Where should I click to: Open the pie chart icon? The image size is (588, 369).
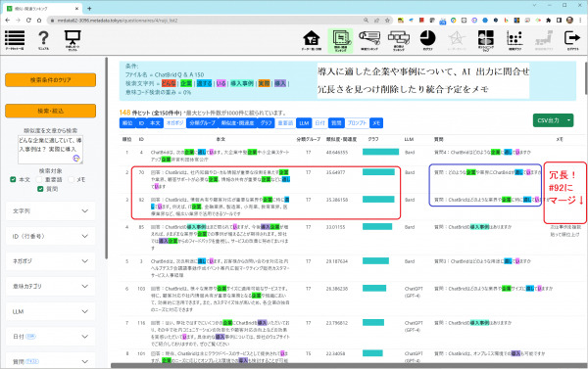coord(427,40)
